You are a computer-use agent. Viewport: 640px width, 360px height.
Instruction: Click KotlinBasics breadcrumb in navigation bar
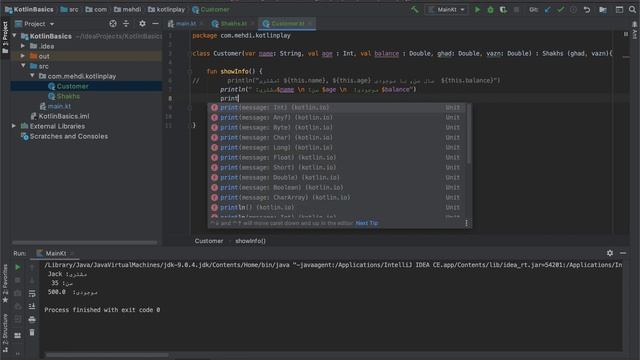point(29,9)
